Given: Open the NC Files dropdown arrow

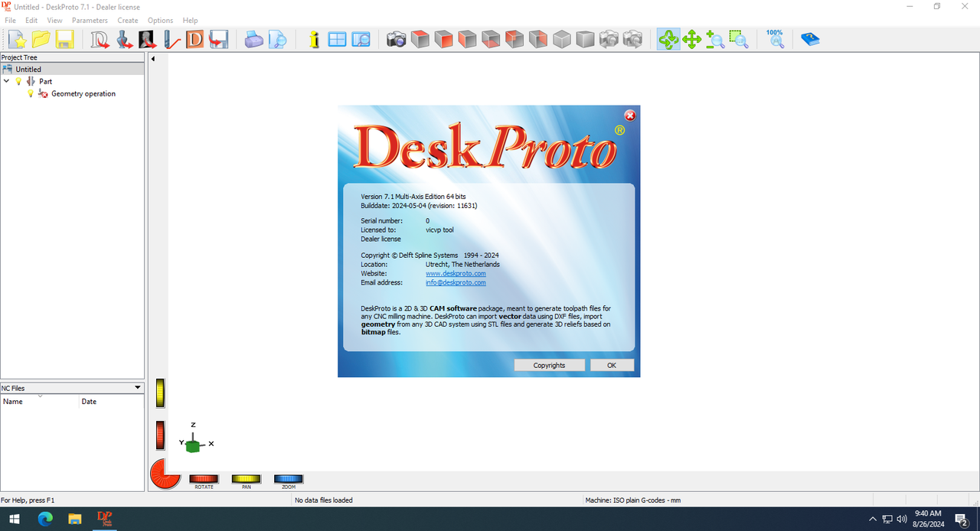Looking at the screenshot, I should tap(138, 388).
